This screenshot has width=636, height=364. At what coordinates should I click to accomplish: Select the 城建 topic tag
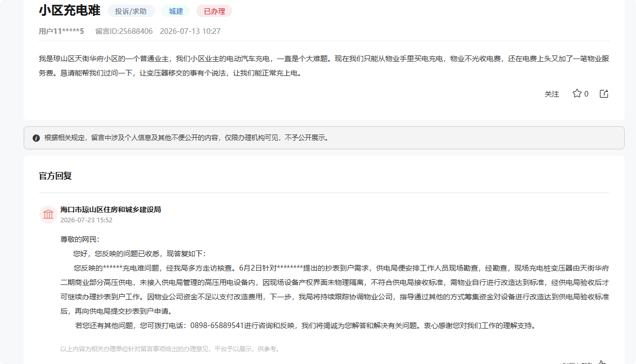coord(176,11)
